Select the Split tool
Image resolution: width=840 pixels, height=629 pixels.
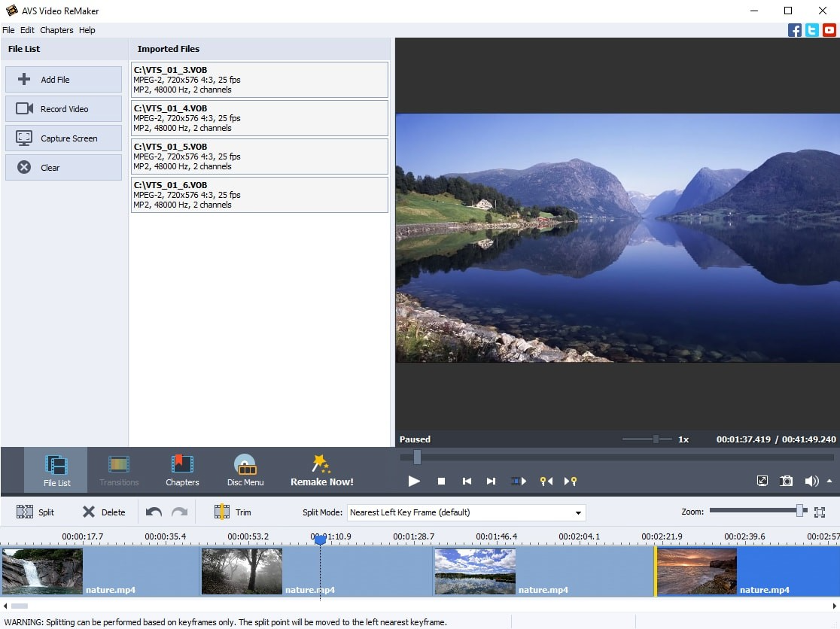click(38, 512)
